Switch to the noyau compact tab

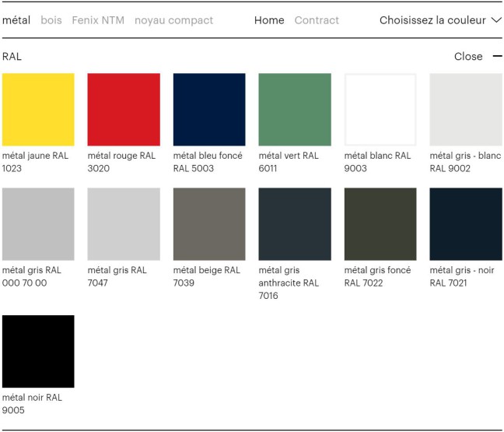(173, 20)
